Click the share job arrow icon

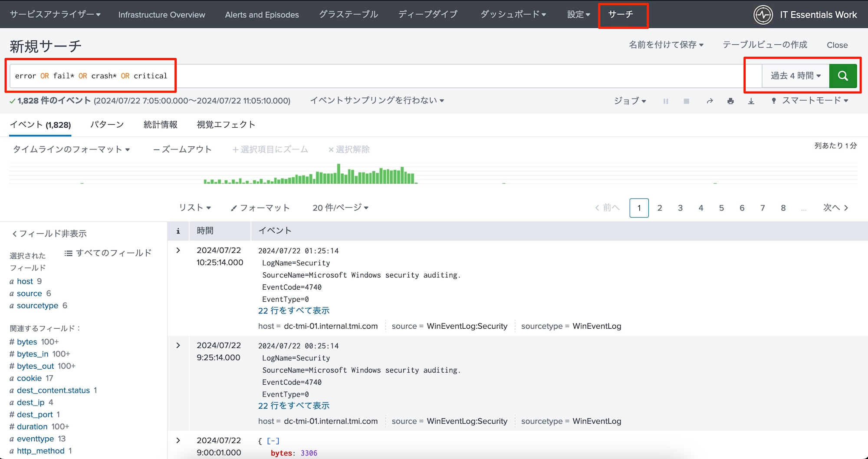[x=710, y=101]
